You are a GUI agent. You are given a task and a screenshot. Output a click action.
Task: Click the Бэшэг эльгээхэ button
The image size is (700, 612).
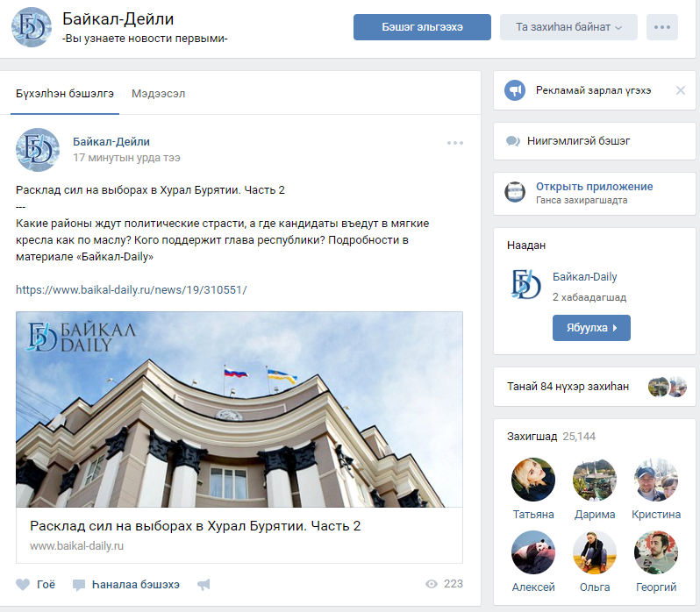(x=422, y=27)
